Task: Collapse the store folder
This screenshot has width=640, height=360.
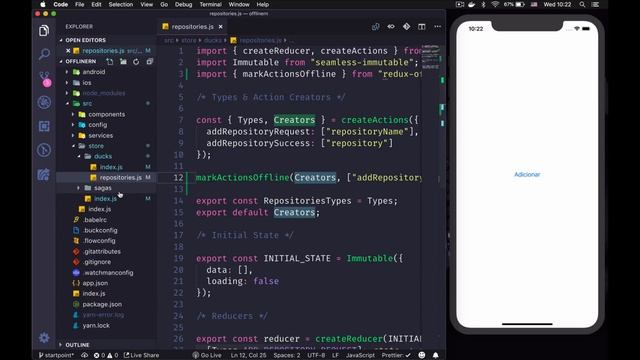Action: click(x=96, y=146)
